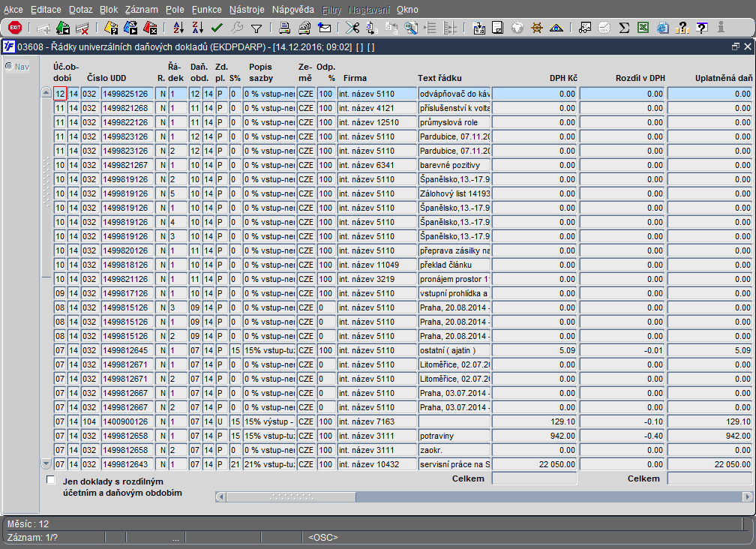Click the 'ostatní ( ajatin )' text cell
The height and width of the screenshot is (549, 756).
(x=454, y=350)
